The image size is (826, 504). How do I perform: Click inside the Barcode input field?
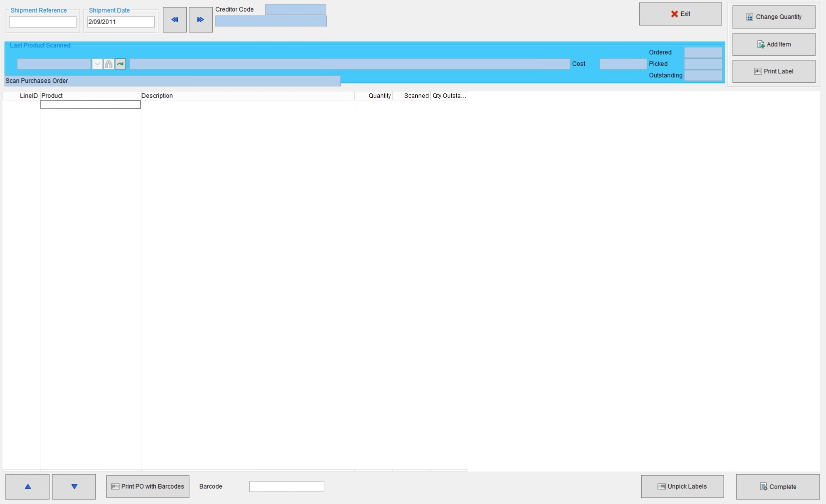[x=286, y=487]
